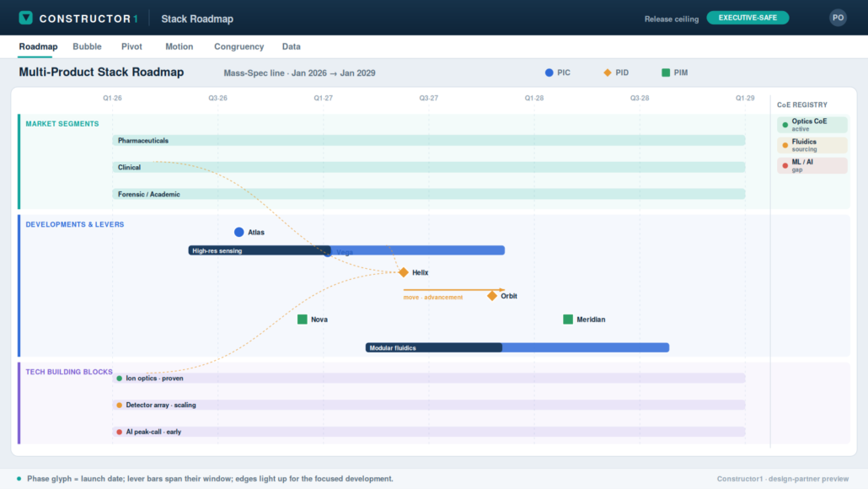868x489 pixels.
Task: Click the Phase glyph hint in status bar
Action: click(211, 479)
